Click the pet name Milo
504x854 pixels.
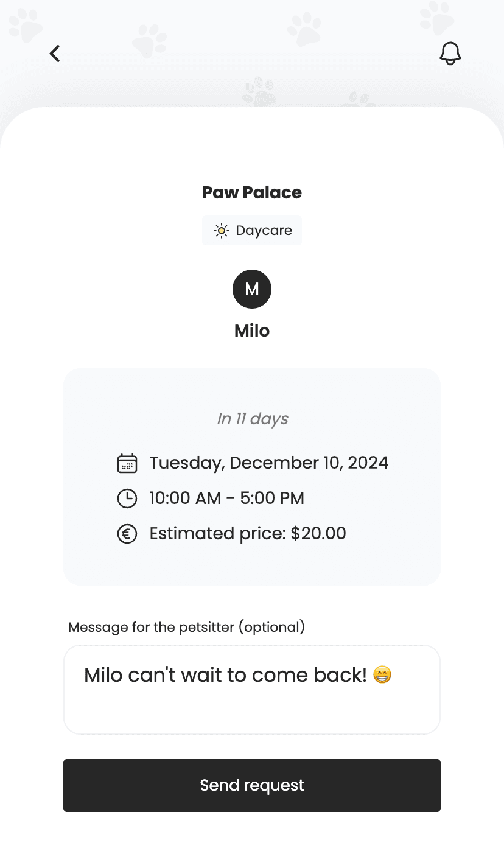(x=252, y=331)
